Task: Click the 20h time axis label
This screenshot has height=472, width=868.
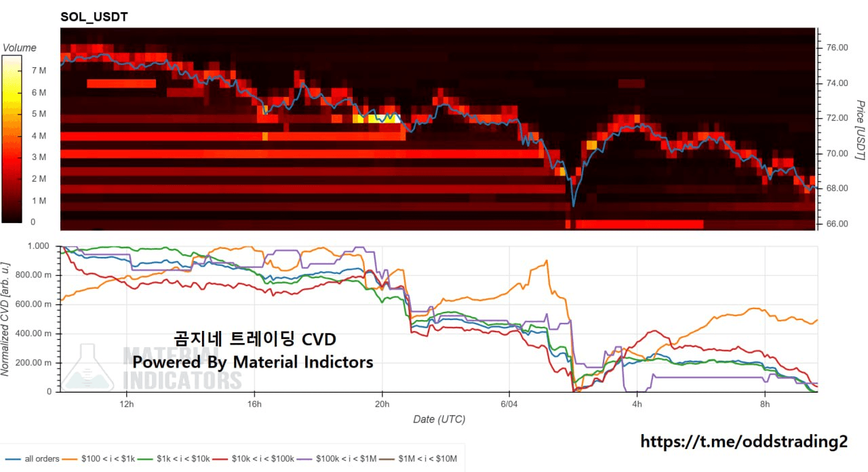Action: [382, 404]
